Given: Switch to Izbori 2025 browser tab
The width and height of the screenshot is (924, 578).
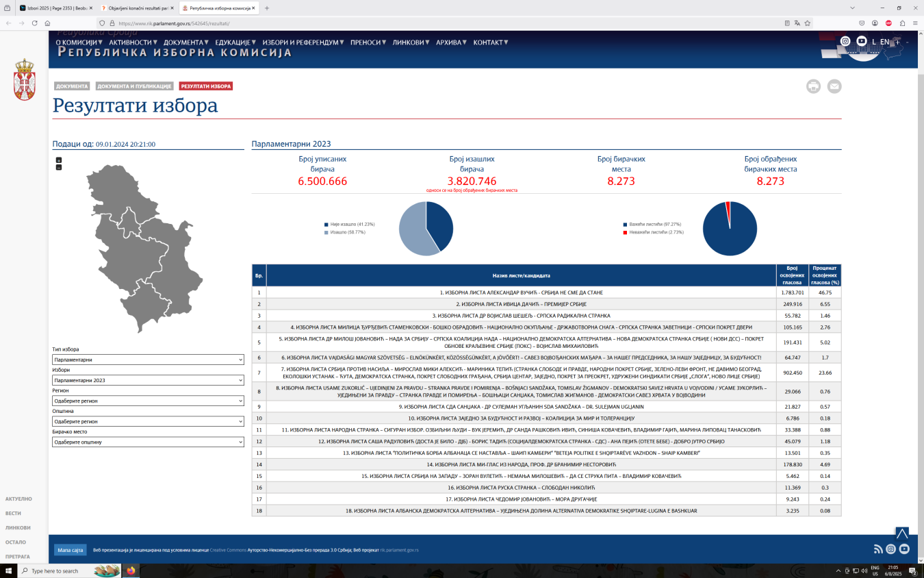Looking at the screenshot, I should [55, 8].
